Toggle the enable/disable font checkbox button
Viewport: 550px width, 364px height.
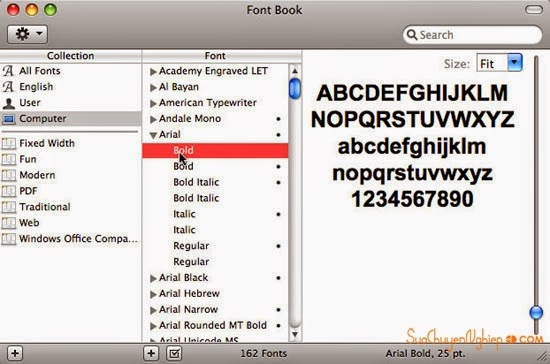[174, 353]
